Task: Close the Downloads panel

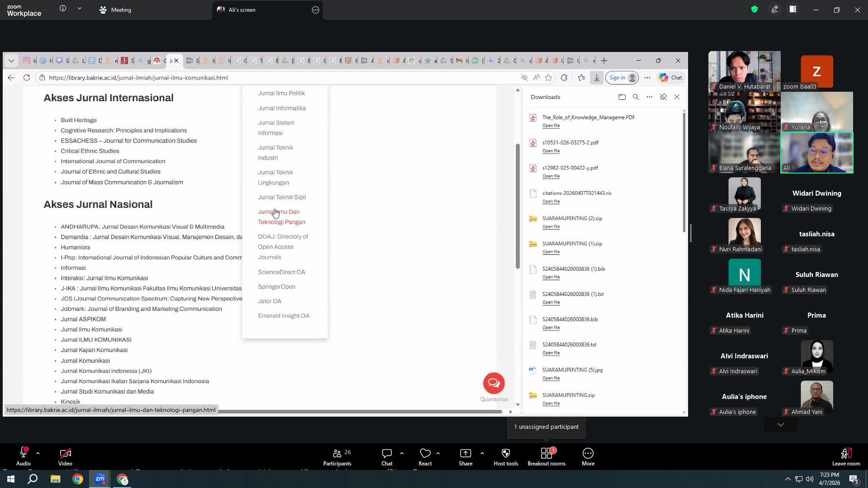Action: tap(677, 97)
